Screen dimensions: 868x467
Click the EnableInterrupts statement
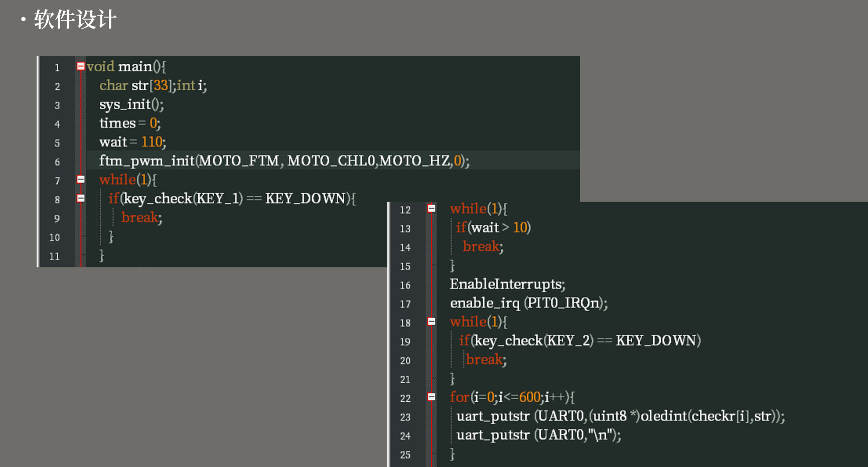pyautogui.click(x=507, y=284)
